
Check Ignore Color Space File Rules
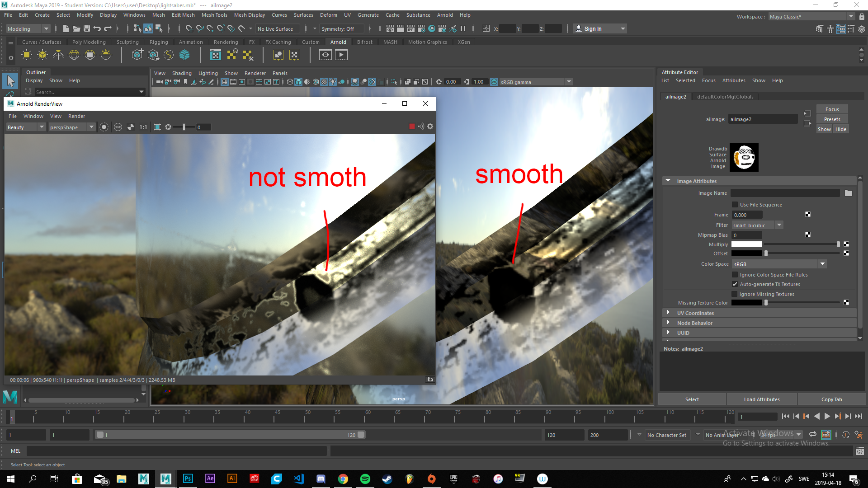tap(735, 275)
